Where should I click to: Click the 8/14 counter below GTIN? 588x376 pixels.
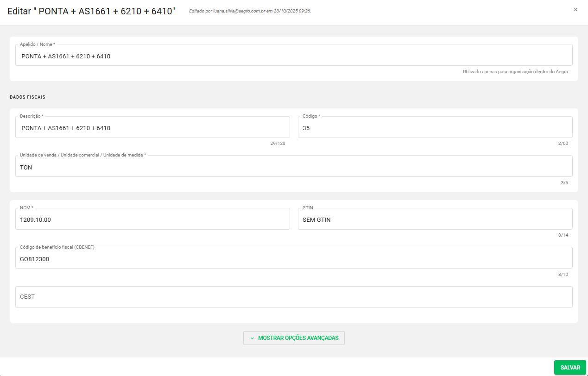(563, 235)
